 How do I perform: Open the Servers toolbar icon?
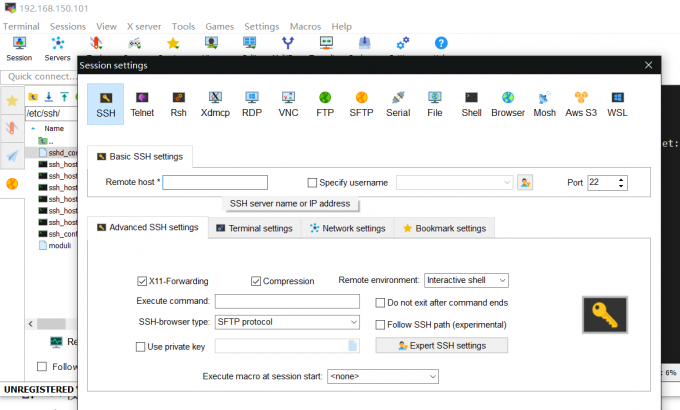tap(57, 49)
